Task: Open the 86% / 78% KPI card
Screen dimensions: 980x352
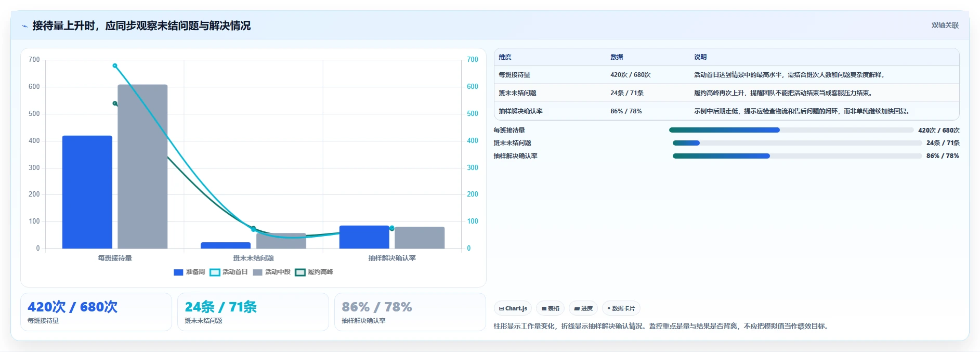Action: click(x=410, y=312)
